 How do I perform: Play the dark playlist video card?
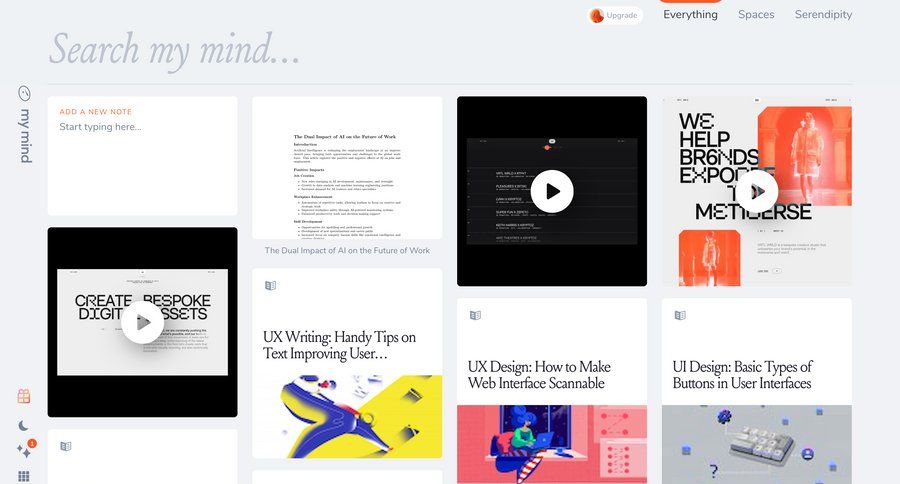click(x=552, y=191)
